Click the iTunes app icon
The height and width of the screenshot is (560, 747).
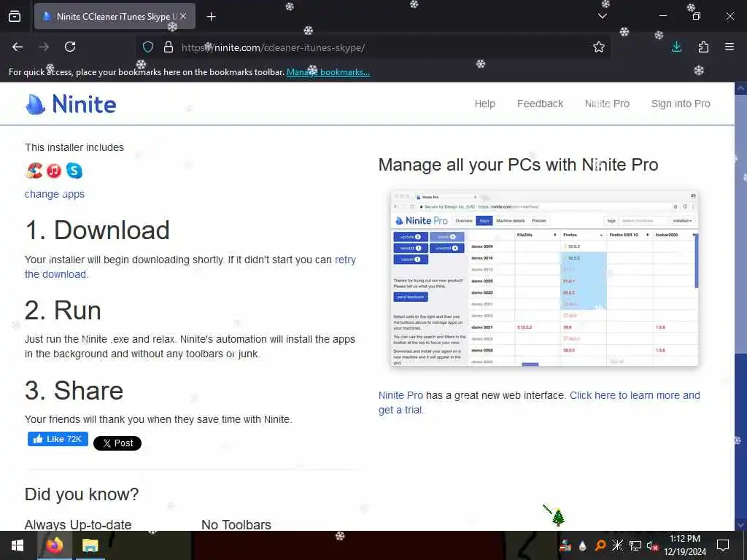click(54, 171)
